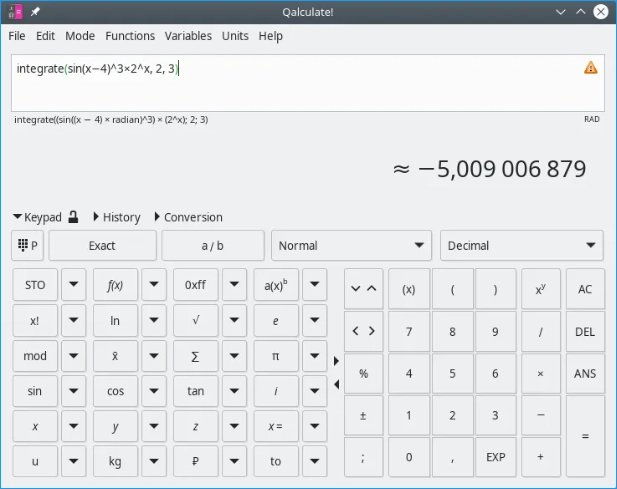The width and height of the screenshot is (617, 489).
Task: Open the Units menu
Action: click(x=235, y=36)
